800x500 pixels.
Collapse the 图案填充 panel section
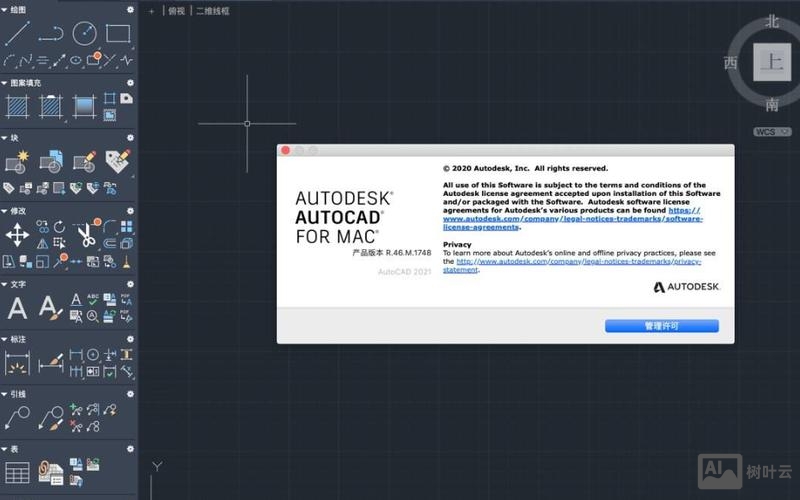coord(5,83)
